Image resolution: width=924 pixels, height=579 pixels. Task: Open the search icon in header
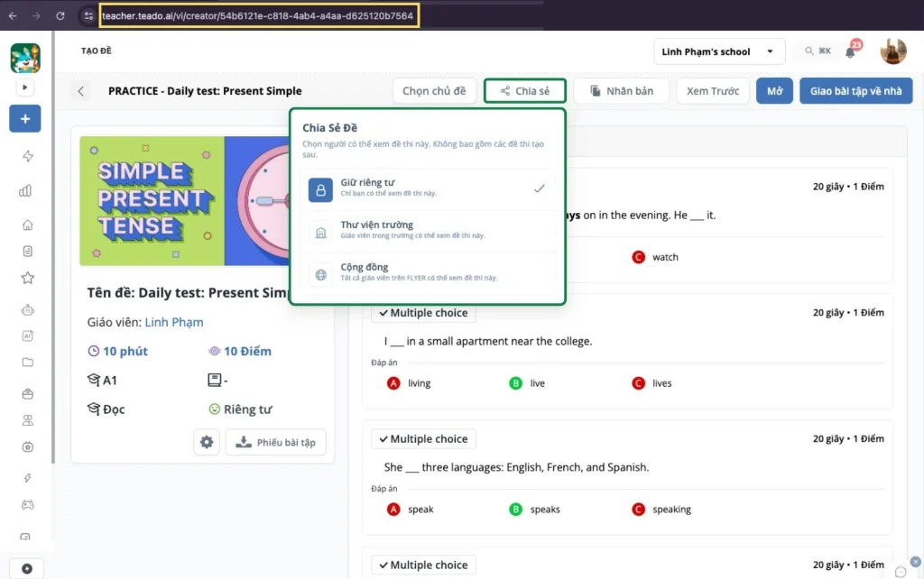(809, 51)
